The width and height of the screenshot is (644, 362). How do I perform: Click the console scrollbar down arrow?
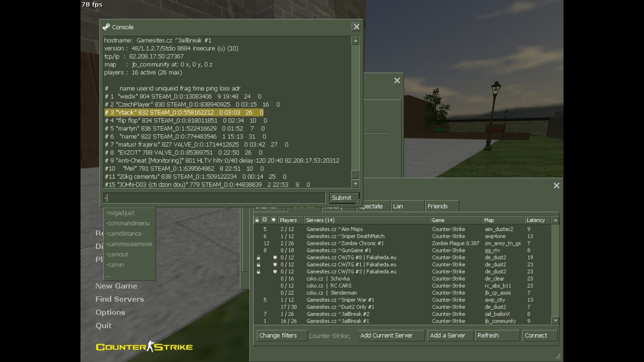[x=355, y=184]
